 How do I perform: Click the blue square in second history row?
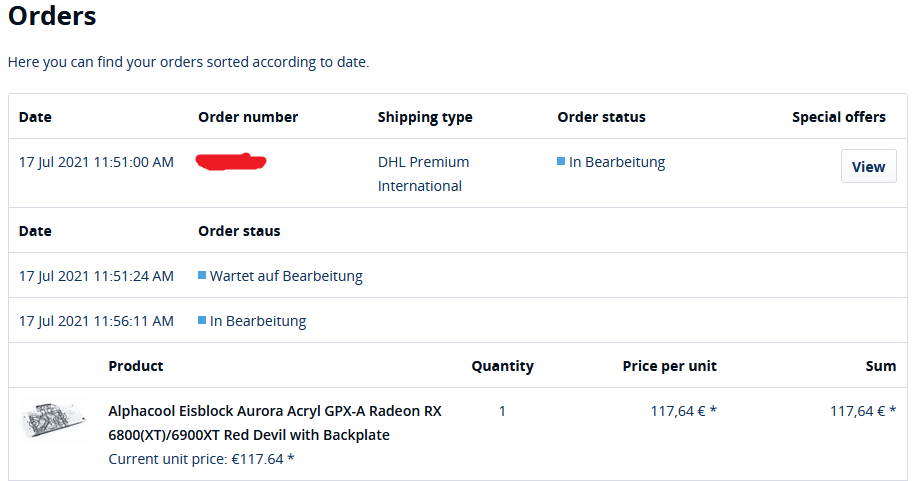pos(202,321)
